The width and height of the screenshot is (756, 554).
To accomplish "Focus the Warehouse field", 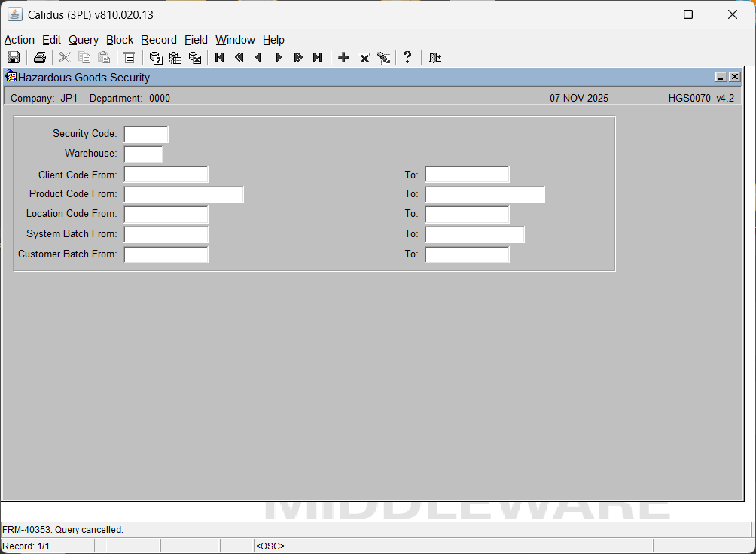I will pyautogui.click(x=143, y=154).
